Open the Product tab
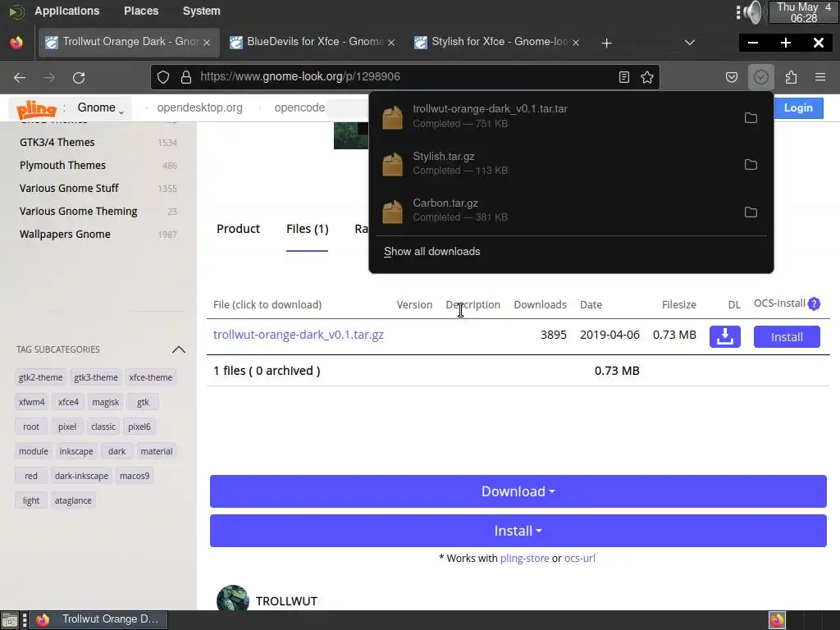This screenshot has width=840, height=630. pos(239,229)
